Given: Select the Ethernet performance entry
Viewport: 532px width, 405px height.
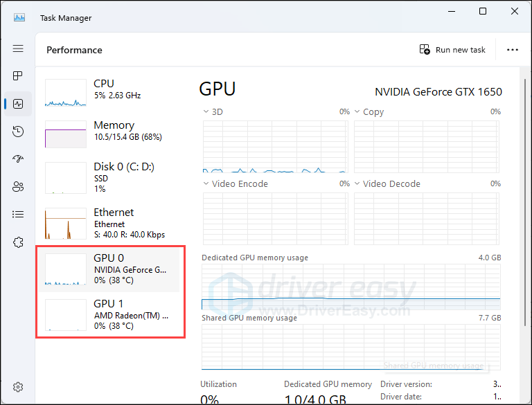Looking at the screenshot, I should tap(109, 223).
